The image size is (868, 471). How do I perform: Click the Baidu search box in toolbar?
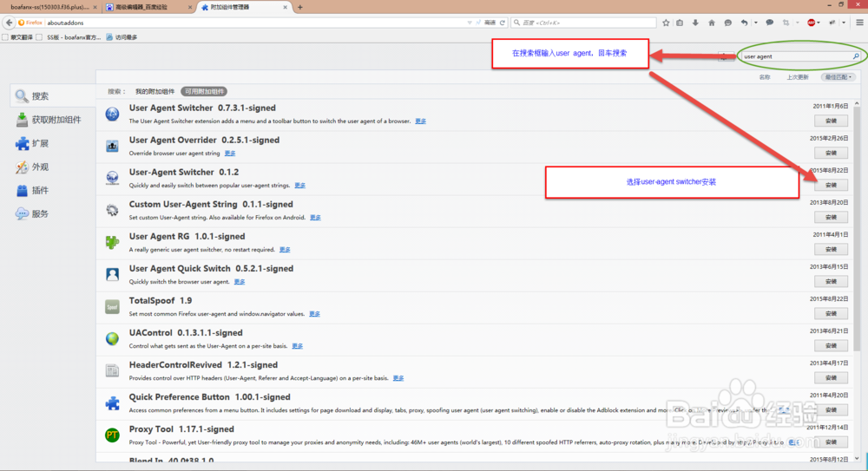[584, 23]
